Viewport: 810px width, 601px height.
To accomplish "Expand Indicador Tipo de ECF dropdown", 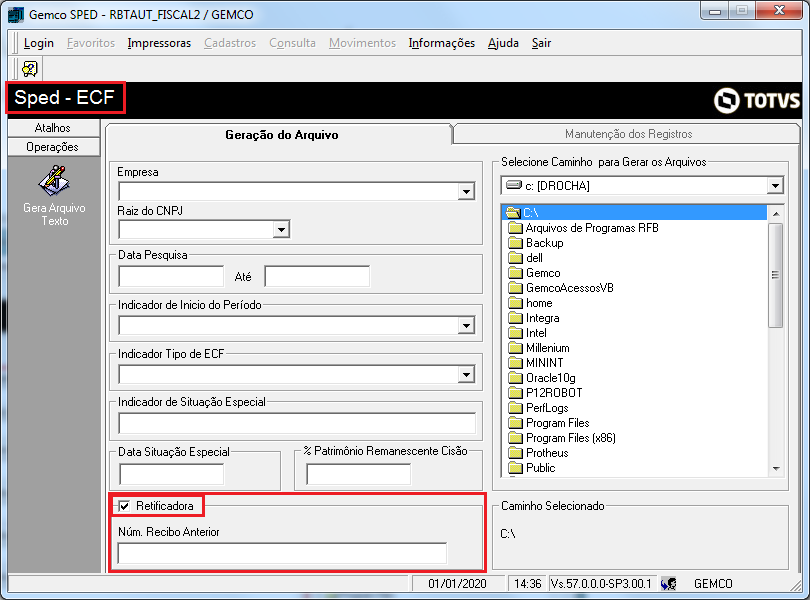I will tap(466, 375).
